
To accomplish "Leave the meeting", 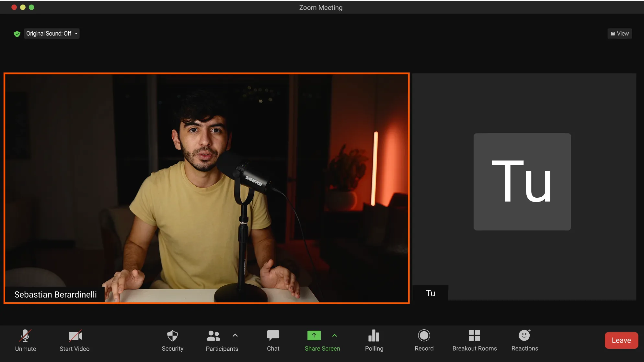I will pos(621,340).
